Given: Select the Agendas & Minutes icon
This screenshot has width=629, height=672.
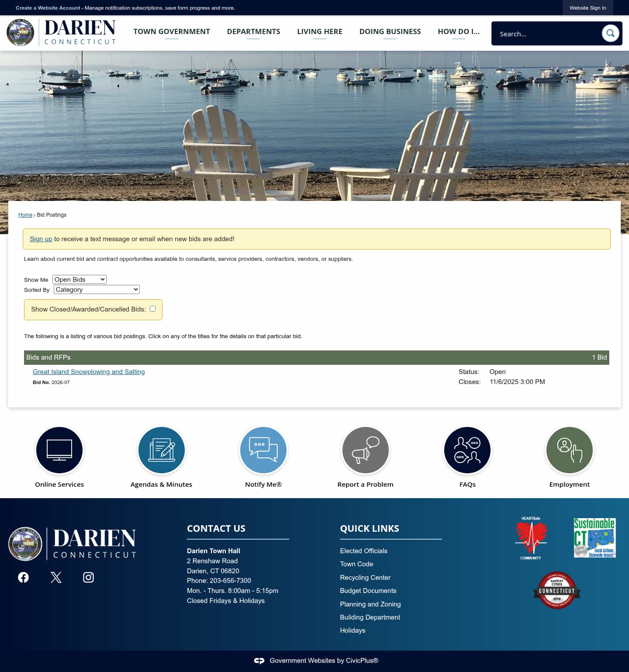Looking at the screenshot, I should click(x=161, y=450).
